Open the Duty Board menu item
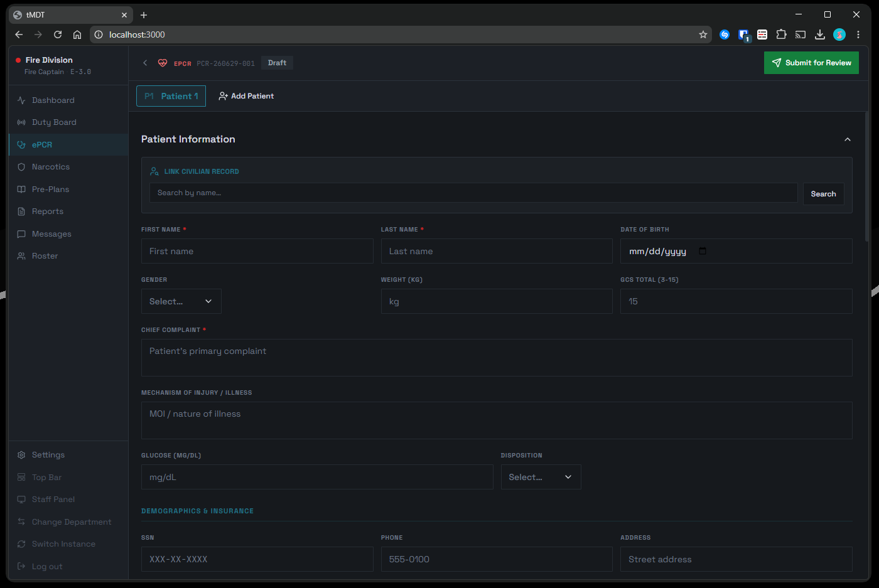The image size is (879, 588). pyautogui.click(x=68, y=122)
